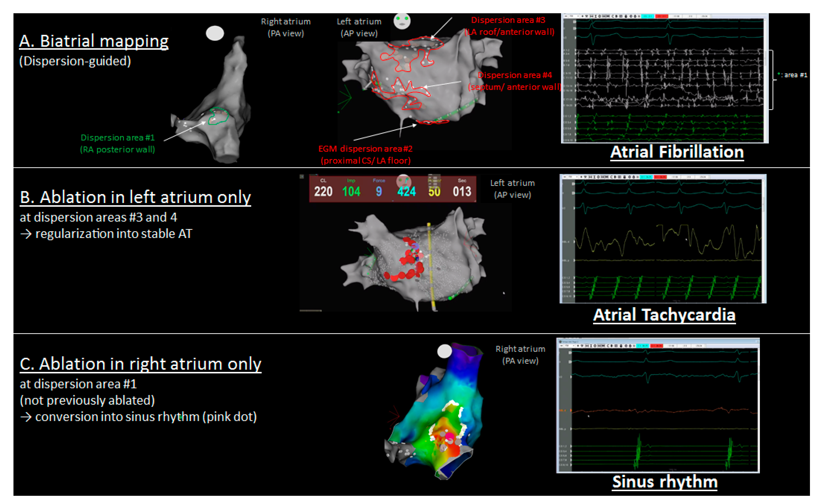The height and width of the screenshot is (504, 819).
Task: Click the small square icon left of ablation readout bar
Action: (x=302, y=176)
